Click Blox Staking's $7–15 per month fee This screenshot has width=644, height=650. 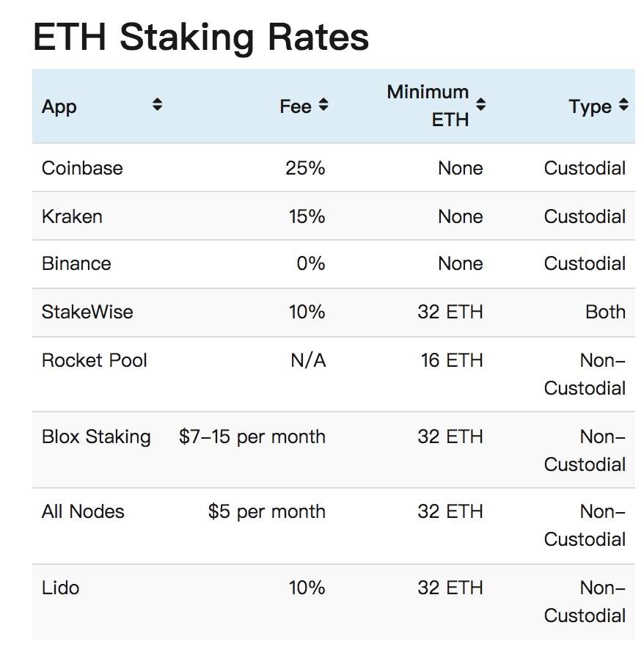(252, 437)
